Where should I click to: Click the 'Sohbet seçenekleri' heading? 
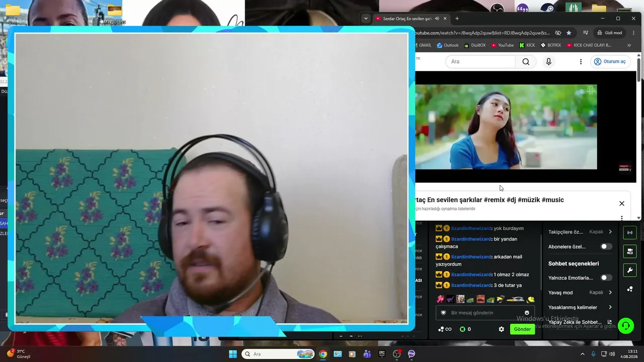coord(574,263)
